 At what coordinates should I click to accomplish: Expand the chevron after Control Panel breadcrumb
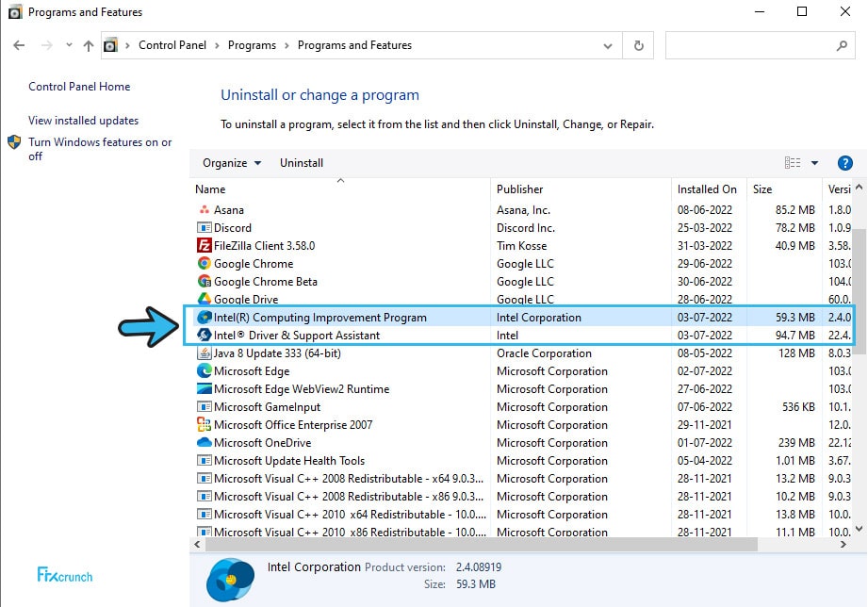point(217,45)
